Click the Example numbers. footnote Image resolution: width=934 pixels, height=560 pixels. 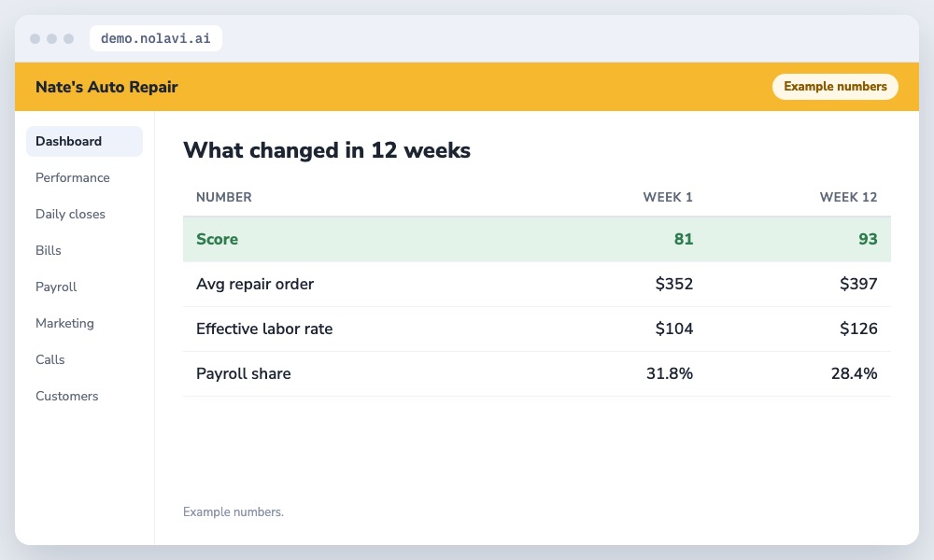coord(233,511)
